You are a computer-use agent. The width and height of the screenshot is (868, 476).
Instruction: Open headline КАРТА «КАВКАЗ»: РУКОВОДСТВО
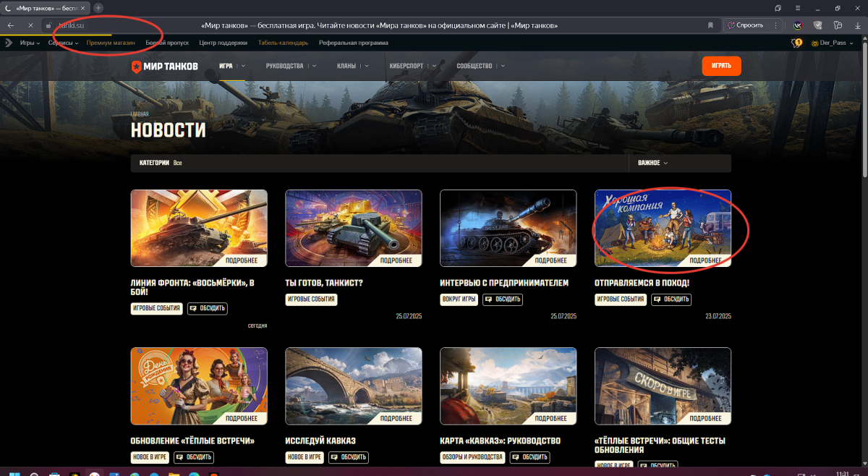(x=500, y=441)
